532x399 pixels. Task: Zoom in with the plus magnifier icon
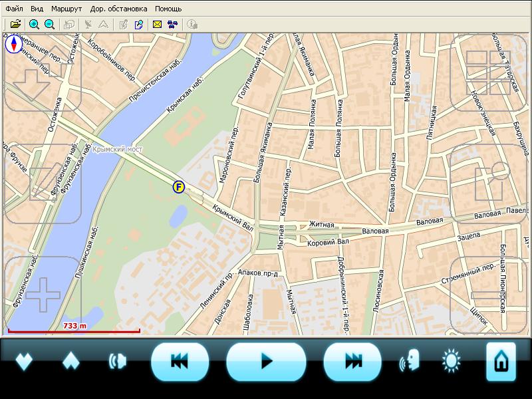point(34,25)
